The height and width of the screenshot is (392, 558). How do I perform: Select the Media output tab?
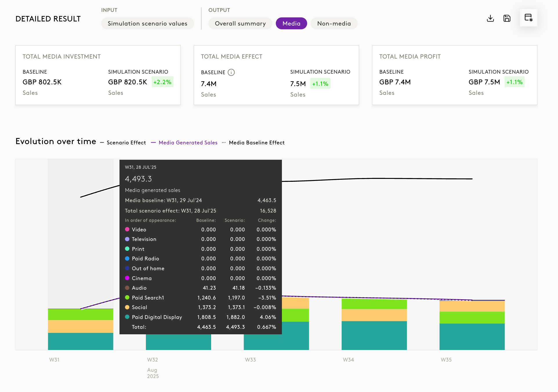click(x=291, y=23)
